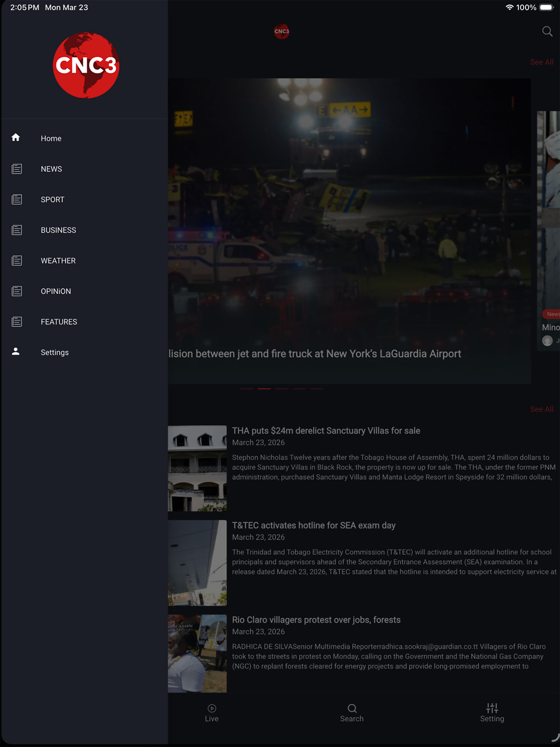This screenshot has width=560, height=747.
Task: Tap the red News tag on the next card
Action: [x=551, y=314]
